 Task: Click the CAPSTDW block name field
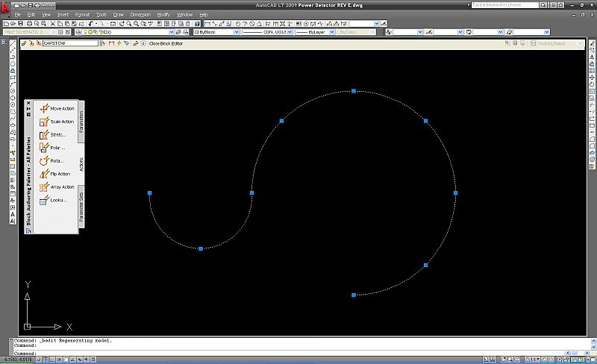70,43
